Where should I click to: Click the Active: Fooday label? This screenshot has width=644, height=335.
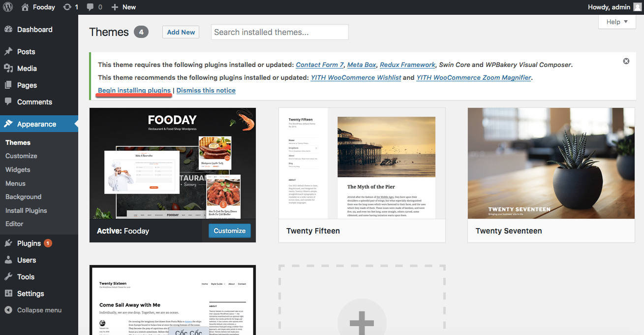coord(123,231)
